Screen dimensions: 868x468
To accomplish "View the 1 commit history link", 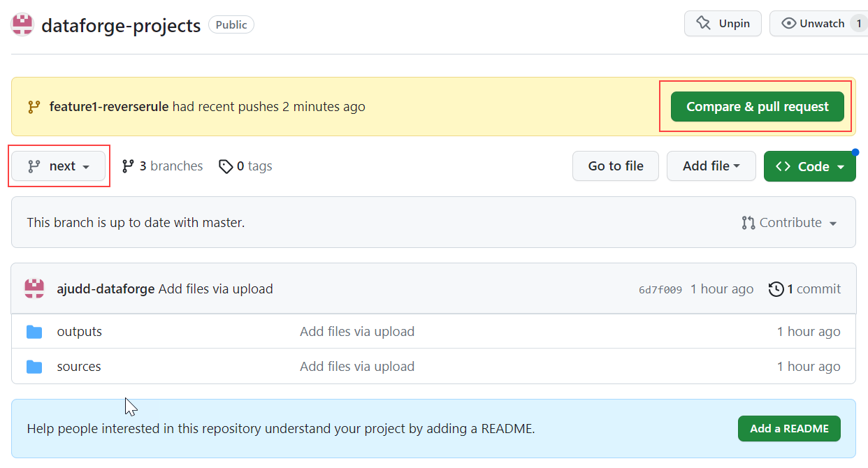I will click(x=805, y=289).
